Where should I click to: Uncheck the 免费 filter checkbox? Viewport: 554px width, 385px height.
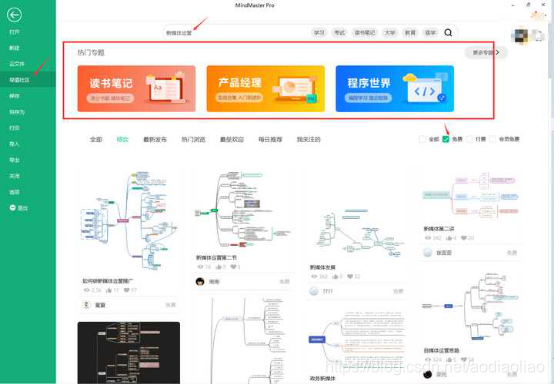coord(446,139)
